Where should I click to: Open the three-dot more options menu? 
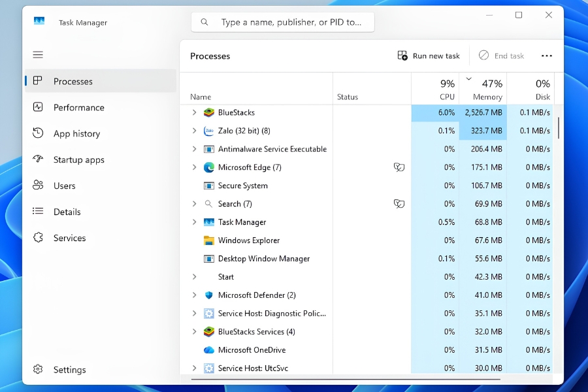click(546, 56)
